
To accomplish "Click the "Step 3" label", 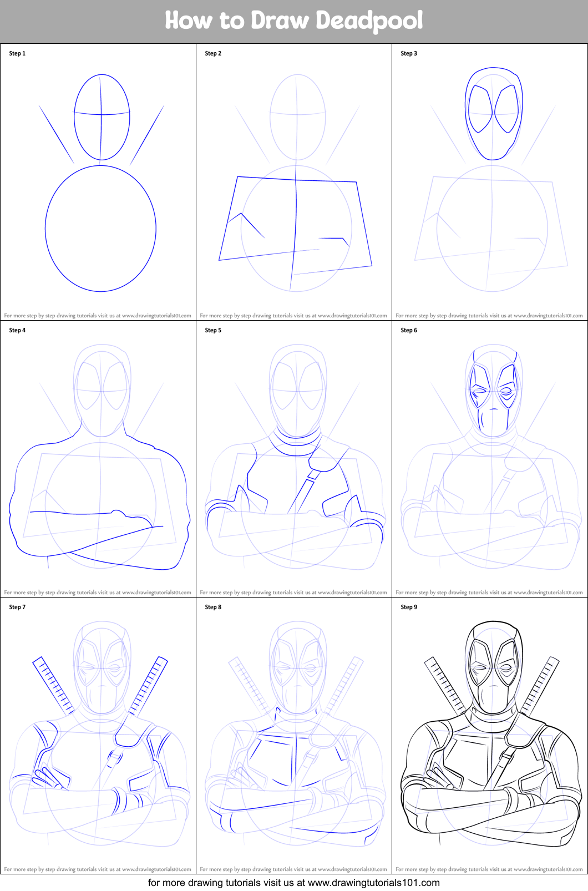I will 409,53.
